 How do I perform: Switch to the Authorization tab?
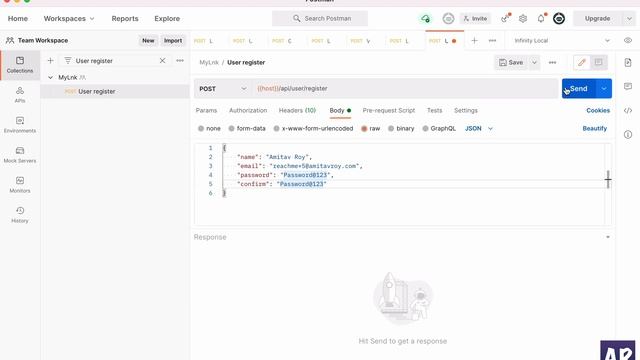point(248,110)
